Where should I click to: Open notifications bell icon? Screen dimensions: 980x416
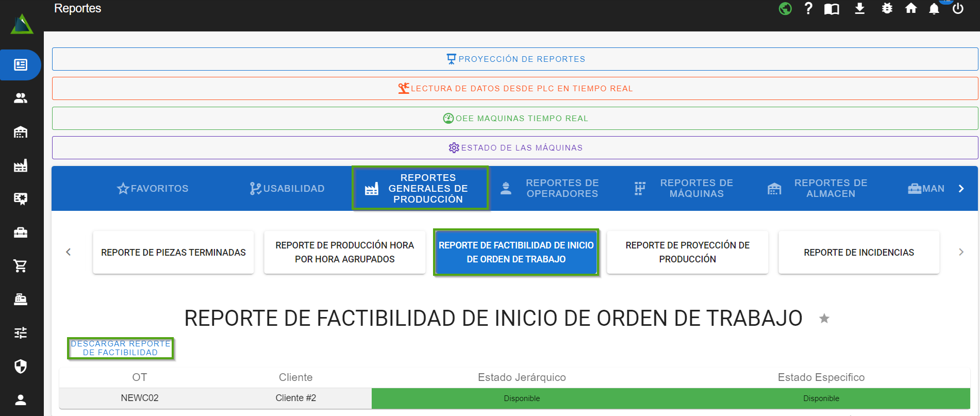pyautogui.click(x=934, y=9)
